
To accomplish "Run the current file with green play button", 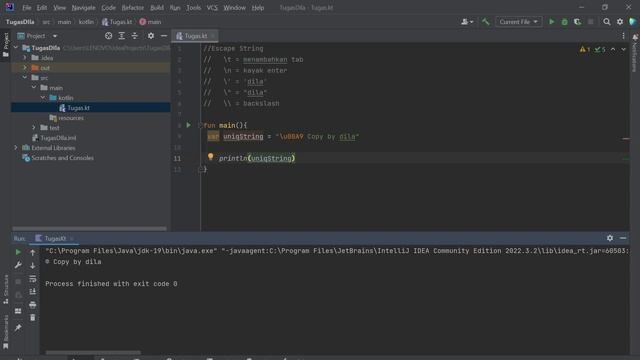I will (x=551, y=22).
